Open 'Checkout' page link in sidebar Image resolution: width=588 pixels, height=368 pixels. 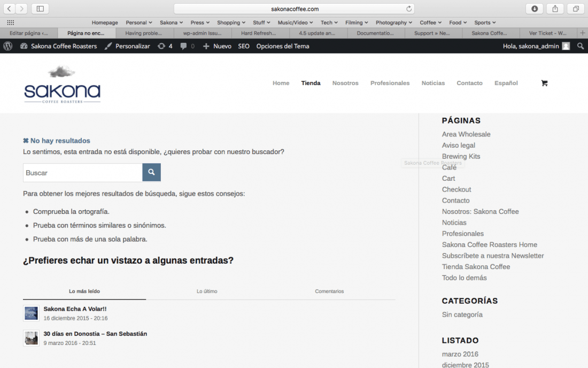click(457, 189)
